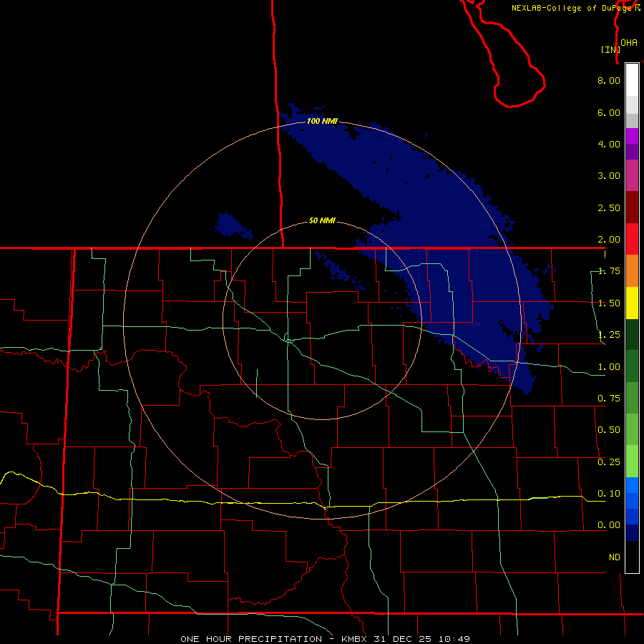Click the 50 NMI range ring label
This screenshot has width=644, height=644.
click(x=322, y=220)
